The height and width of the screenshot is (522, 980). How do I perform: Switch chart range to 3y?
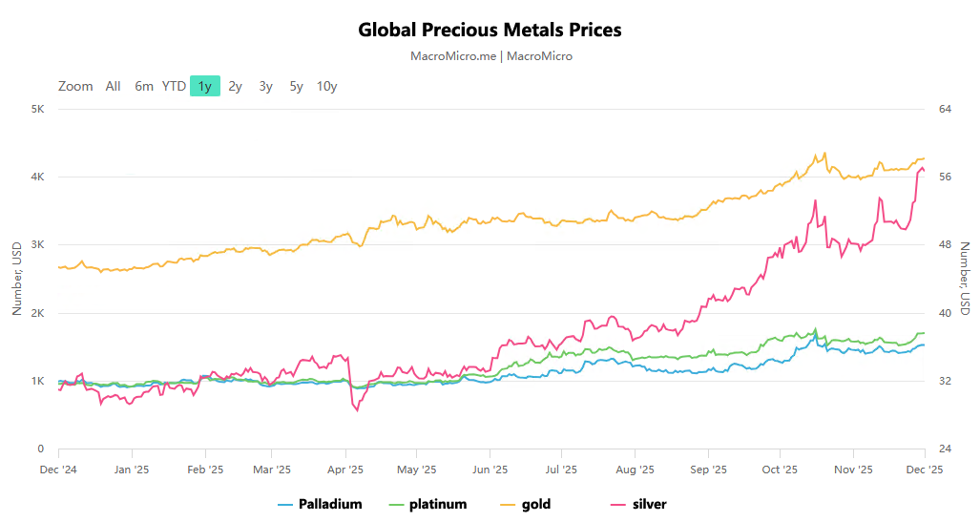point(265,86)
